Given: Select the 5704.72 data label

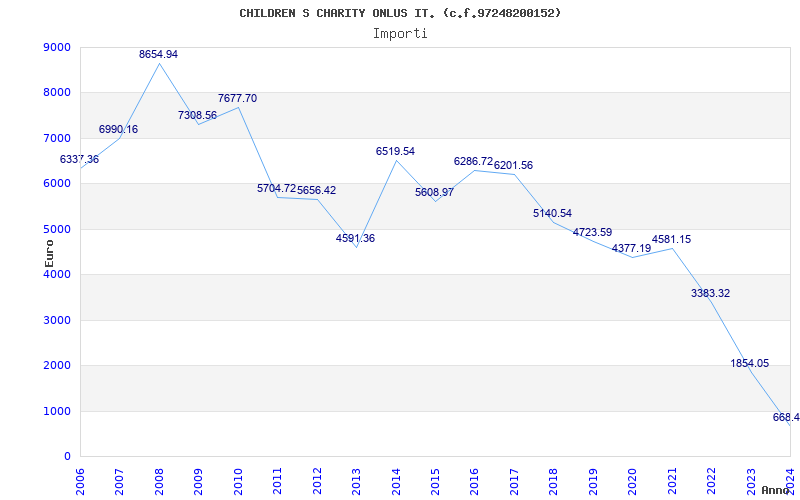Looking at the screenshot, I should coord(277,188).
